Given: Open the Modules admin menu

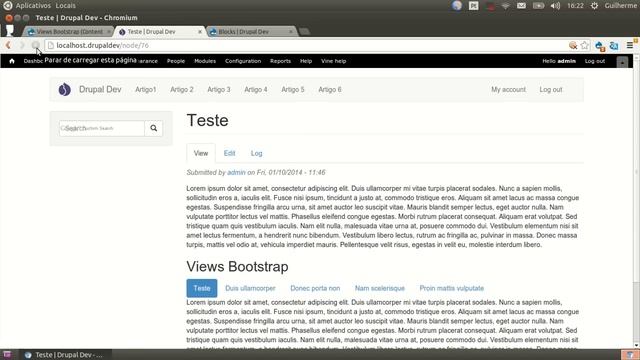Looking at the screenshot, I should pos(205,61).
